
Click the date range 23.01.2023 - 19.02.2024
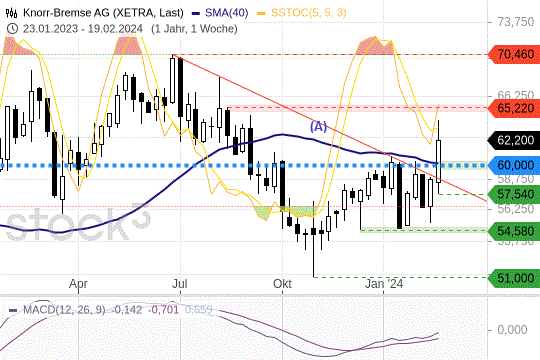coord(83,29)
